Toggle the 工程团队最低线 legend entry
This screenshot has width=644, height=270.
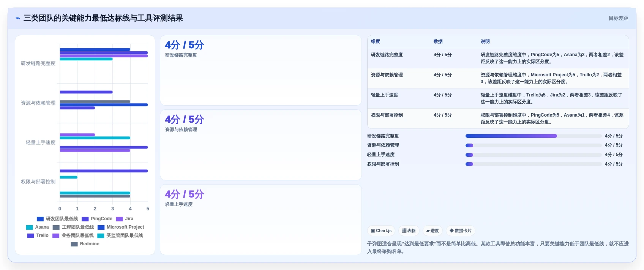point(73,227)
